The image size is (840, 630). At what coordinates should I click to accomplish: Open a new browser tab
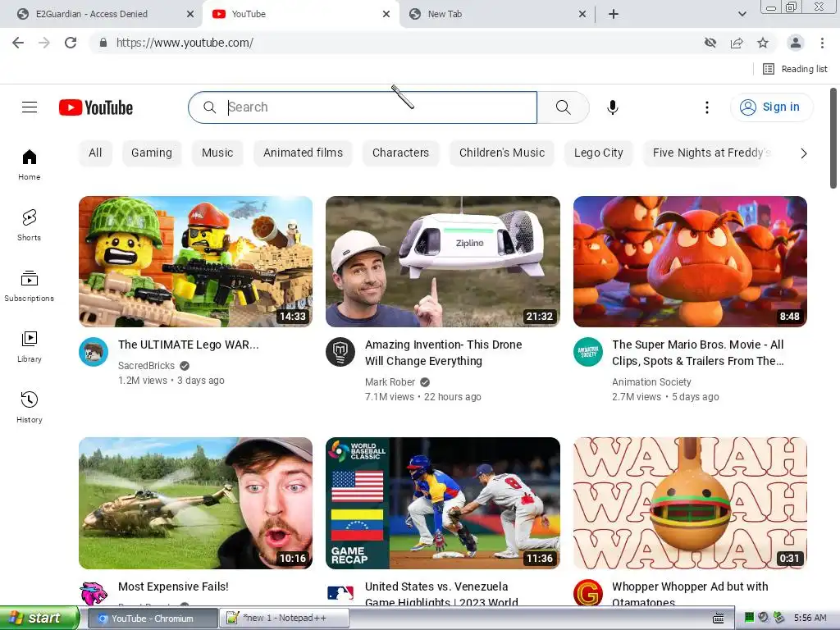tap(614, 14)
